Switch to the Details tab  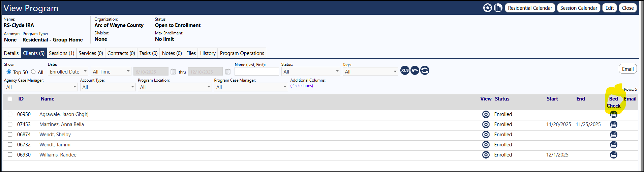11,53
